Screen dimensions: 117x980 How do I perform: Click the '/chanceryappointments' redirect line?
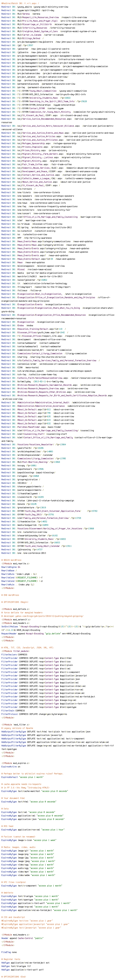pyautogui.click(x=22, y=486)
